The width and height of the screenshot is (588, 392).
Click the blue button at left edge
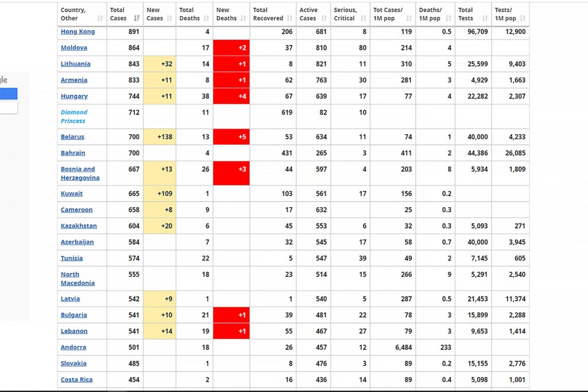point(8,94)
